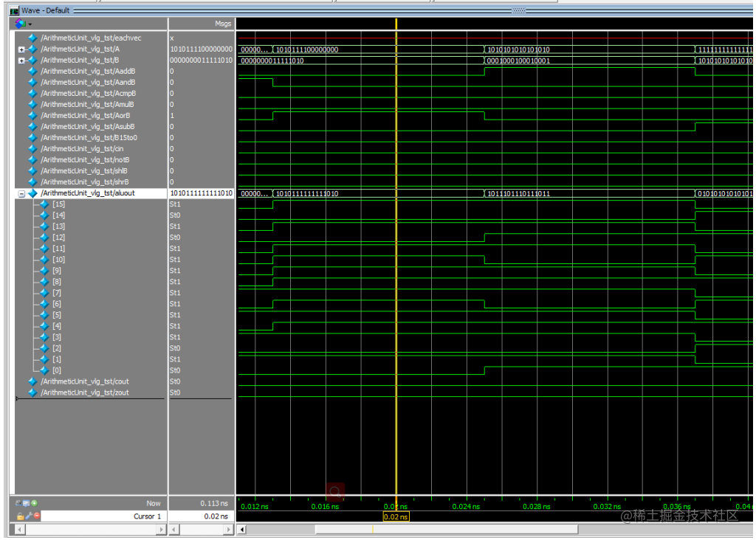Click the AorB signal diamond icon
Viewport: 756px width, 540px height.
[32, 116]
